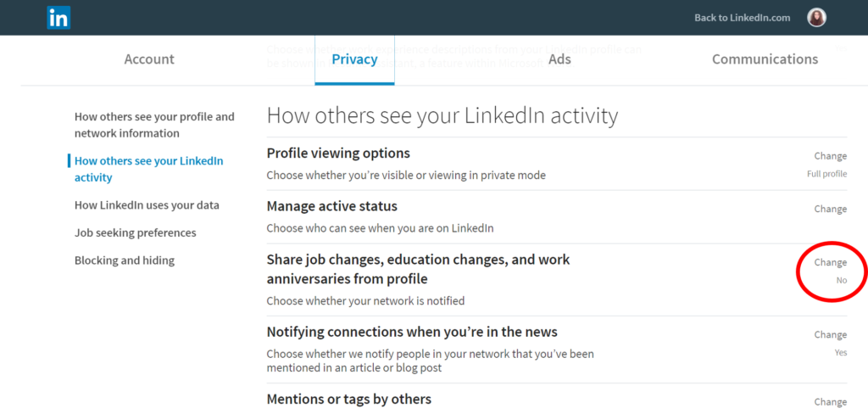This screenshot has width=868, height=414.
Task: Select the Privacy tab
Action: pyautogui.click(x=354, y=59)
